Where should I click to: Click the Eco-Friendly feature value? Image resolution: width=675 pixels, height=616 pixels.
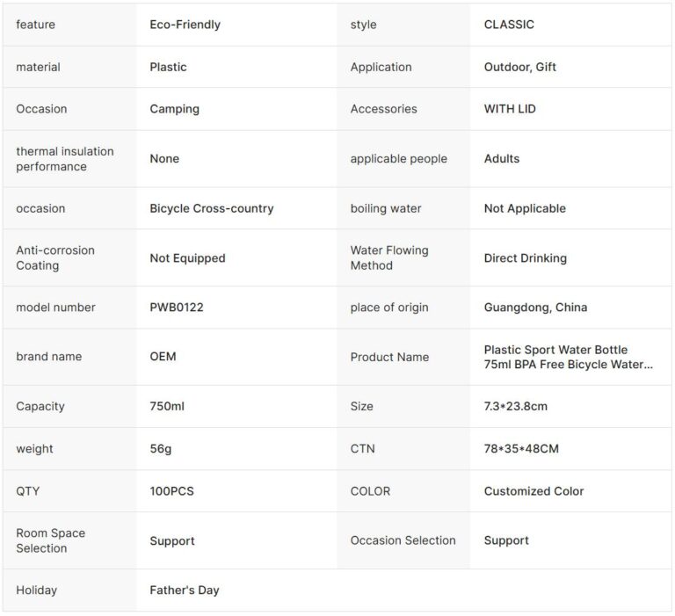[185, 25]
